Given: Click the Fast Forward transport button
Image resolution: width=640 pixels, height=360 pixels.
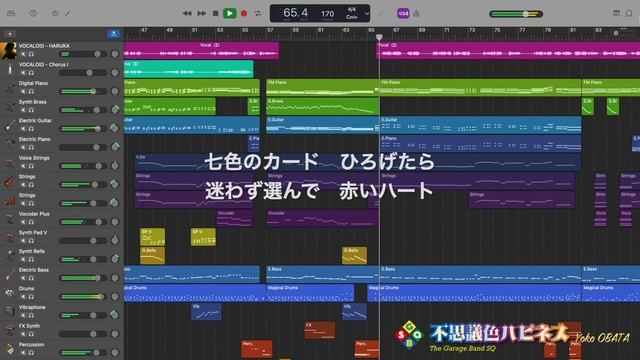Looking at the screenshot, I should pos(202,13).
